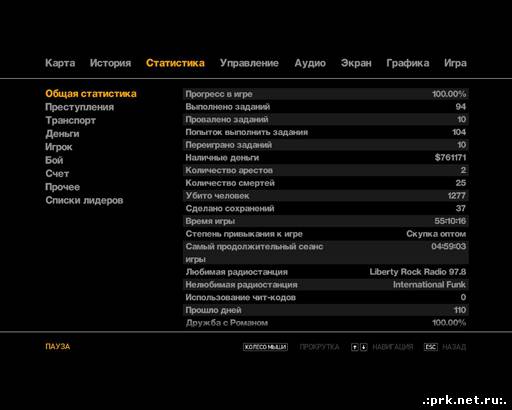Image resolution: width=512 pixels, height=410 pixels.
Task: Select the Наличные деньги row
Action: (326, 157)
